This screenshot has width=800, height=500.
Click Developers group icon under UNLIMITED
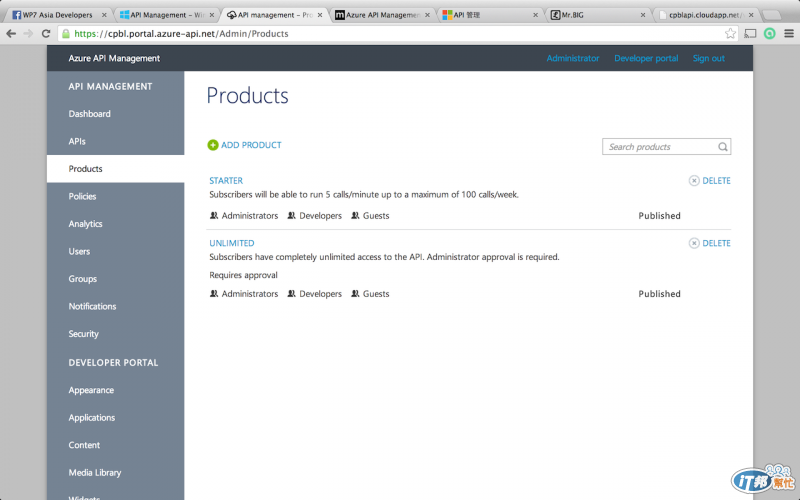click(x=291, y=294)
